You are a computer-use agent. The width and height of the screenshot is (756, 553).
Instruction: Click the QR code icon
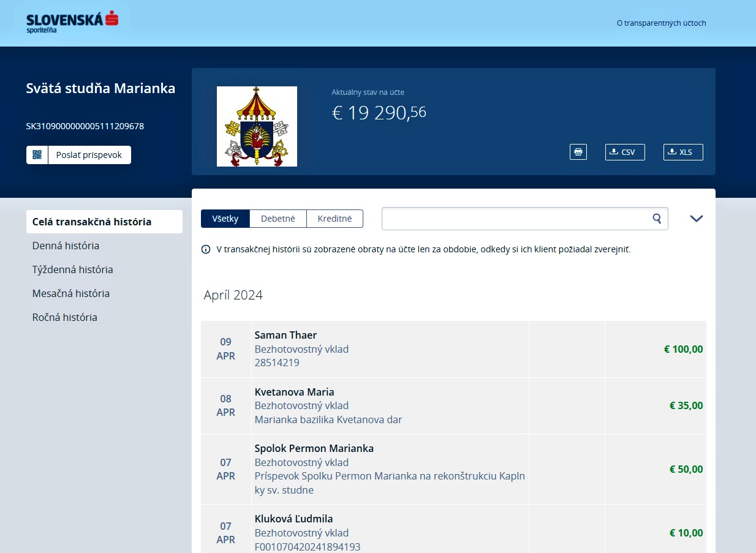click(x=37, y=155)
